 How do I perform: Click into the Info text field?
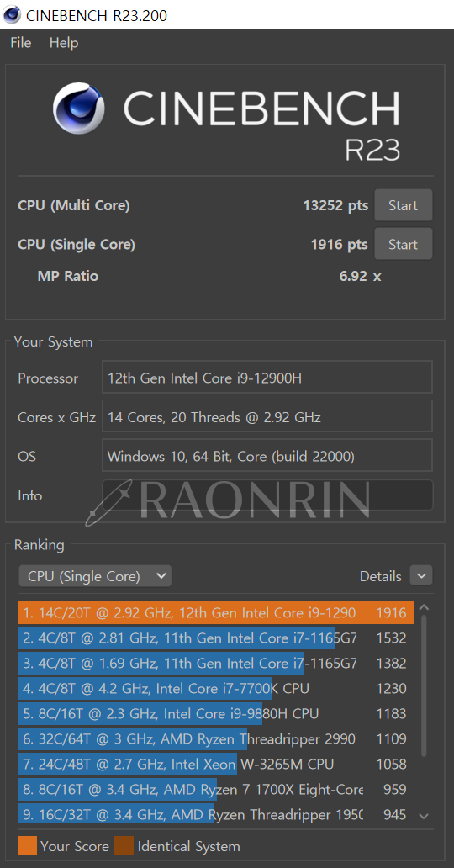tap(267, 495)
